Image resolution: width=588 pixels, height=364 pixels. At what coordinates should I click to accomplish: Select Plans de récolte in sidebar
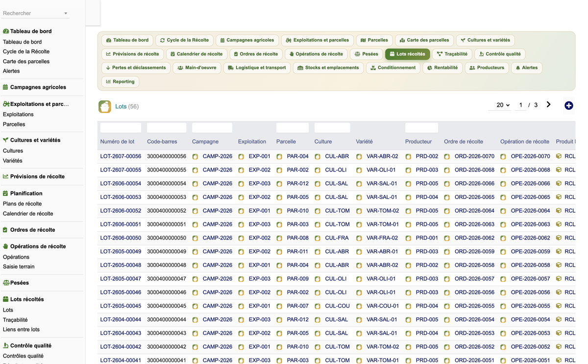click(x=22, y=204)
